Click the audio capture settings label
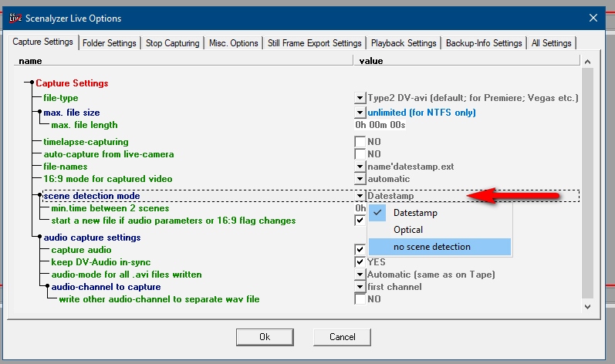This screenshot has height=364, width=615. pyautogui.click(x=92, y=238)
